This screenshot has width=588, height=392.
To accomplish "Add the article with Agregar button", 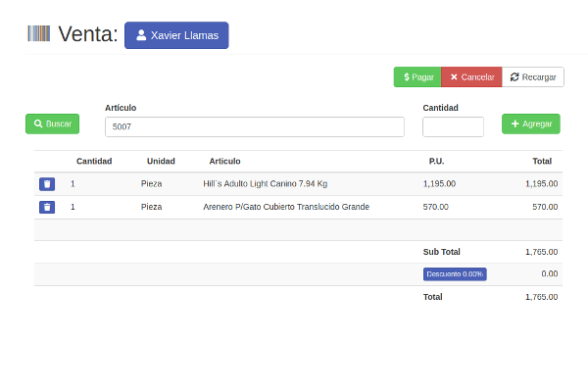I will 531,123.
